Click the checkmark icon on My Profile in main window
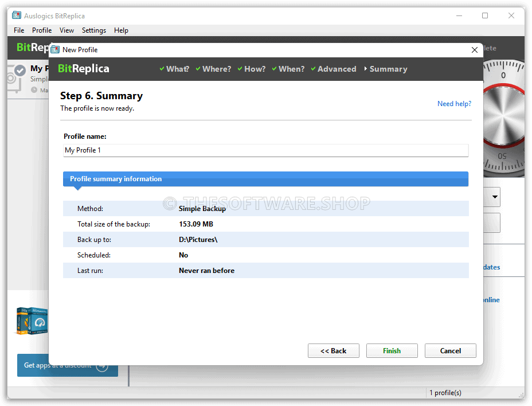 [x=21, y=71]
